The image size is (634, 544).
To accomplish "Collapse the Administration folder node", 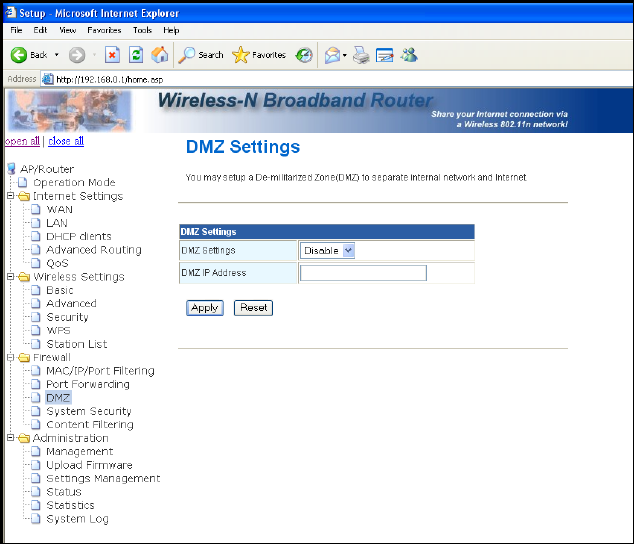I will coord(11,438).
